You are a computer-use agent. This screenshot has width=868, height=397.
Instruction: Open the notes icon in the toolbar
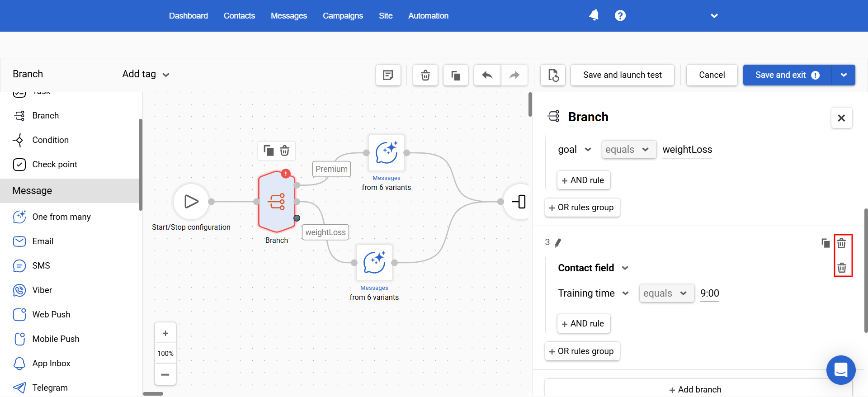pyautogui.click(x=388, y=75)
